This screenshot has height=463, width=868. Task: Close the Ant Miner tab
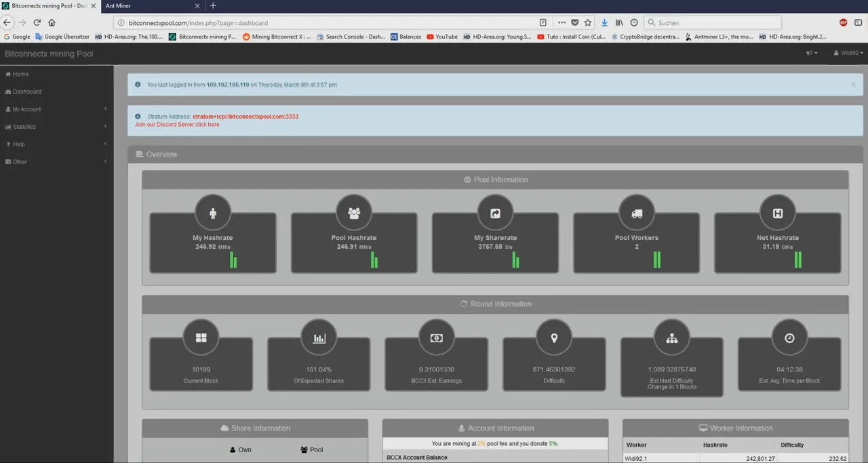point(197,5)
